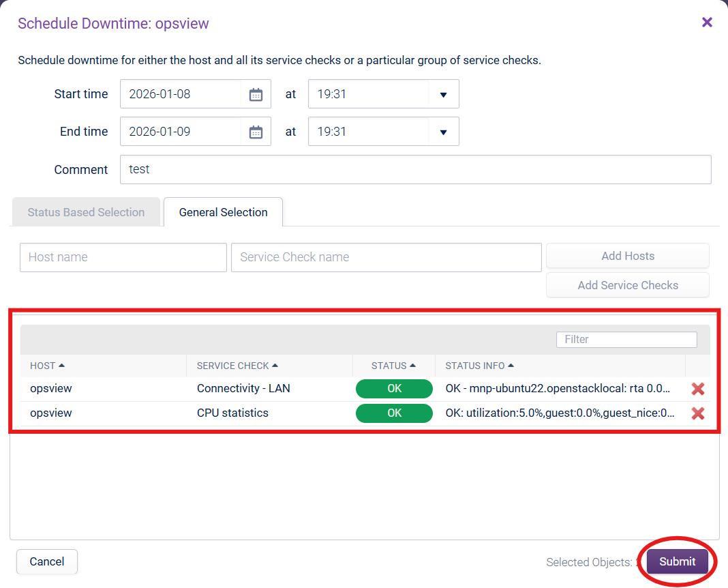This screenshot has width=728, height=588.
Task: Focus the Host name input field
Action: (x=123, y=258)
